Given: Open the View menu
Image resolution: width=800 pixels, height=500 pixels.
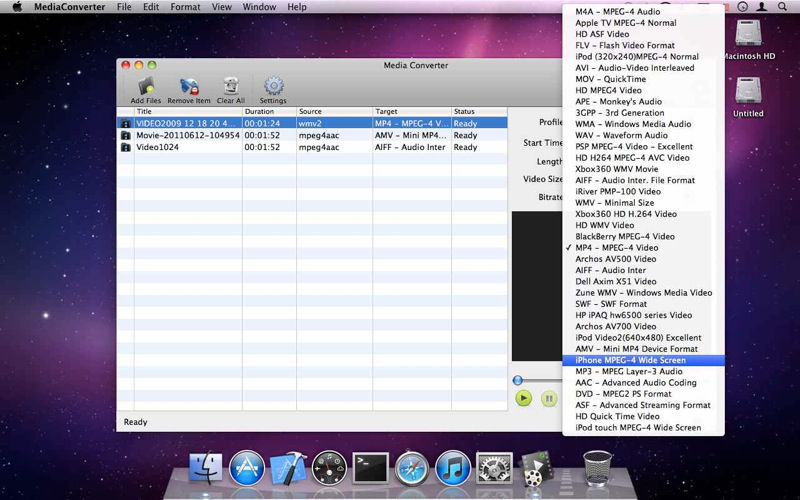Looking at the screenshot, I should (x=221, y=7).
